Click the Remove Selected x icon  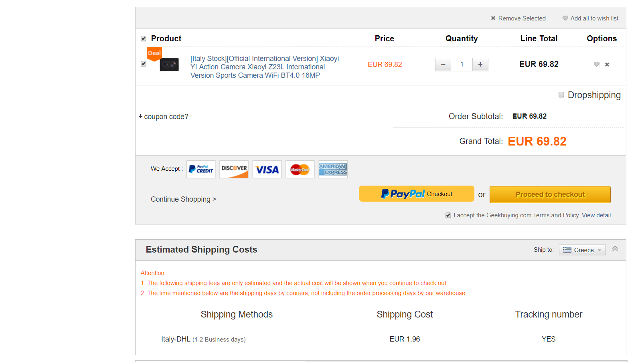pyautogui.click(x=493, y=18)
